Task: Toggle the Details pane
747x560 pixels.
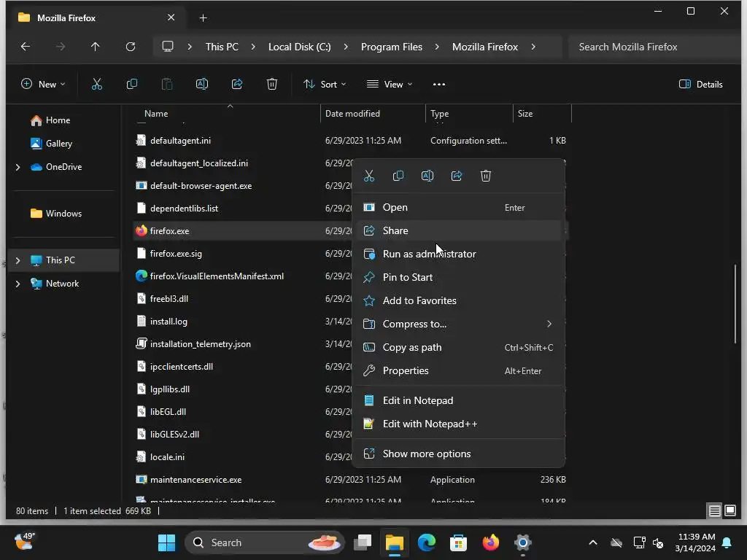Action: point(701,85)
